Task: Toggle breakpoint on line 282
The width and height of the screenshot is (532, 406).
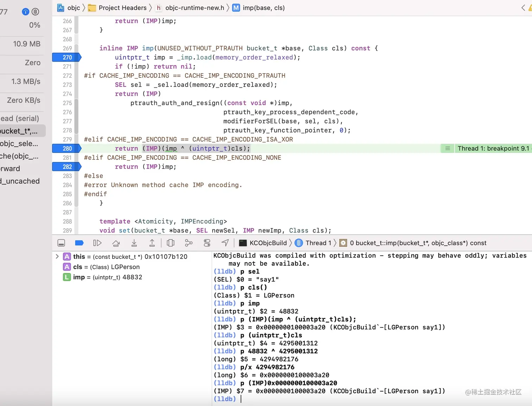Action: coord(66,167)
